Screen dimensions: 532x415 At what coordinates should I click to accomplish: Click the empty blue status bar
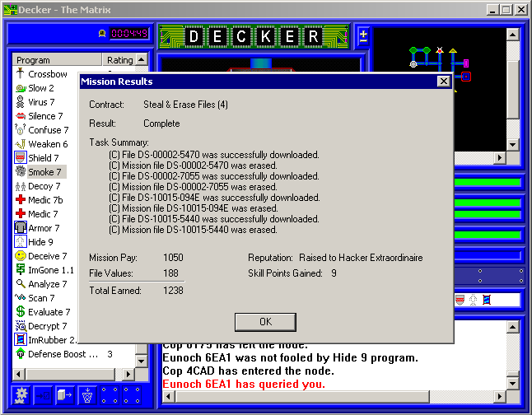tap(488, 255)
